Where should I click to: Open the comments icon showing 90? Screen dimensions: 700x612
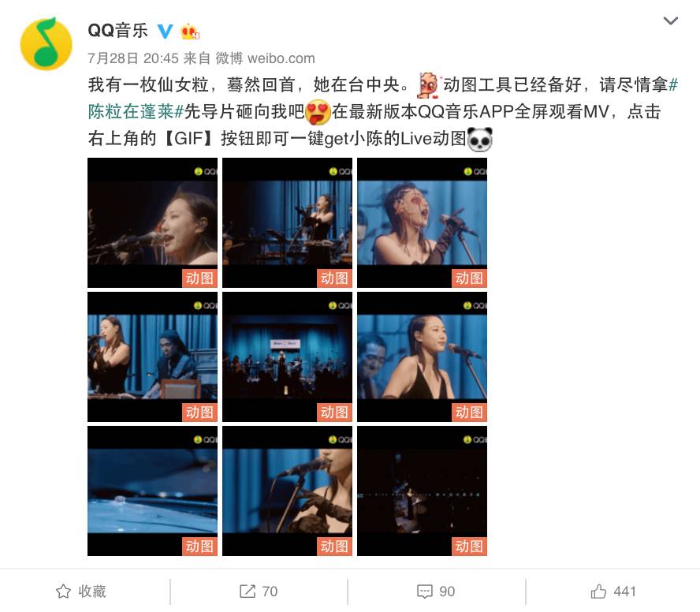coord(436,591)
